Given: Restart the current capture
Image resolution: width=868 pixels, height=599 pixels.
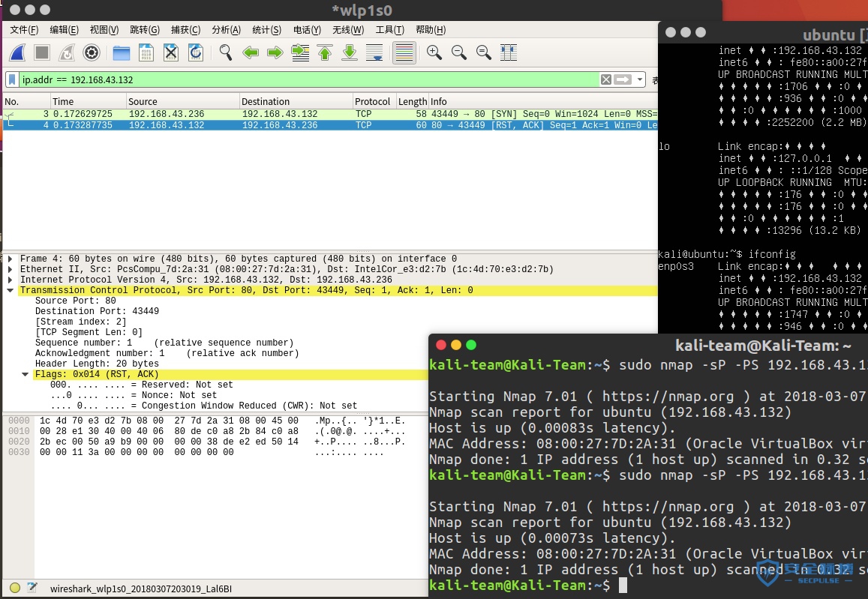Looking at the screenshot, I should click(x=67, y=52).
